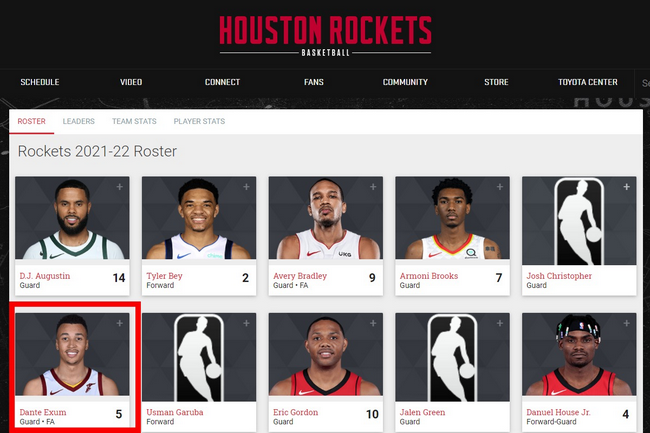Click jersey number 9 on Avery Bradley's card
The image size is (650, 433).
click(372, 278)
